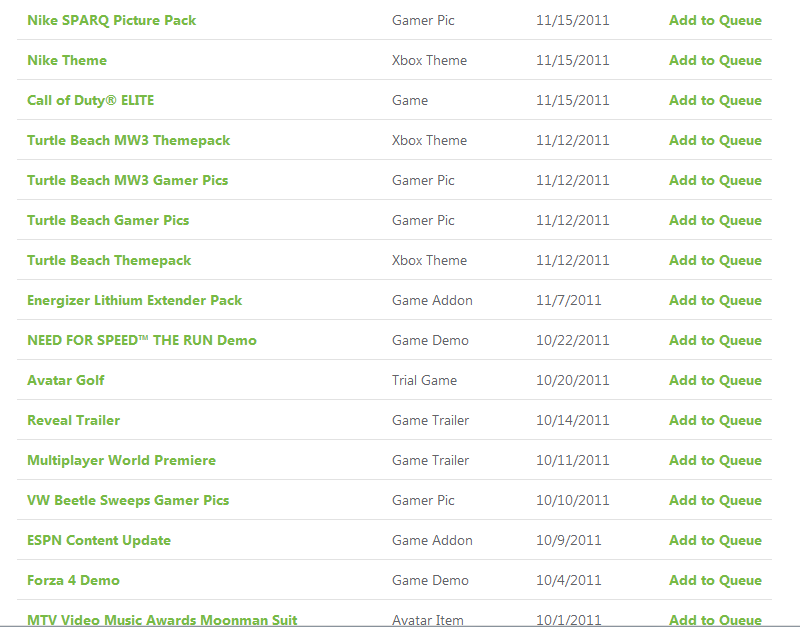Add Reveal Trailer to queue

coord(715,420)
